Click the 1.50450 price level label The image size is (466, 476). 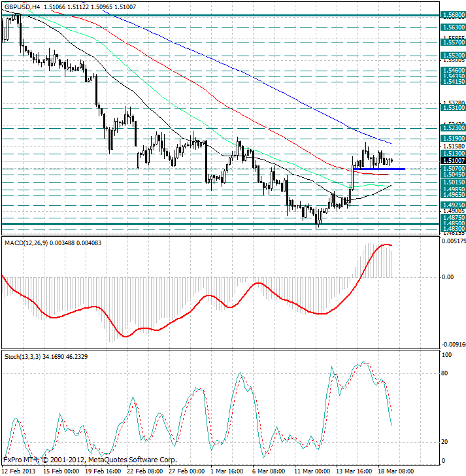454,174
